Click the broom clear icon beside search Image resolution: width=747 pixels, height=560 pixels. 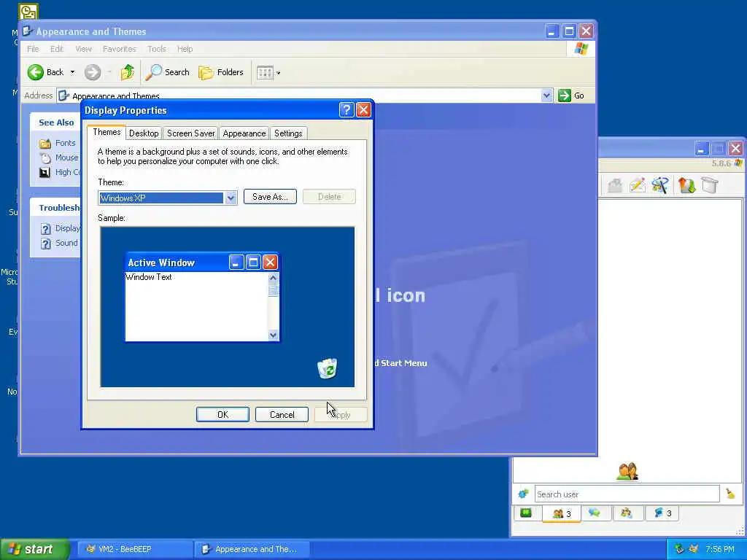click(x=730, y=494)
